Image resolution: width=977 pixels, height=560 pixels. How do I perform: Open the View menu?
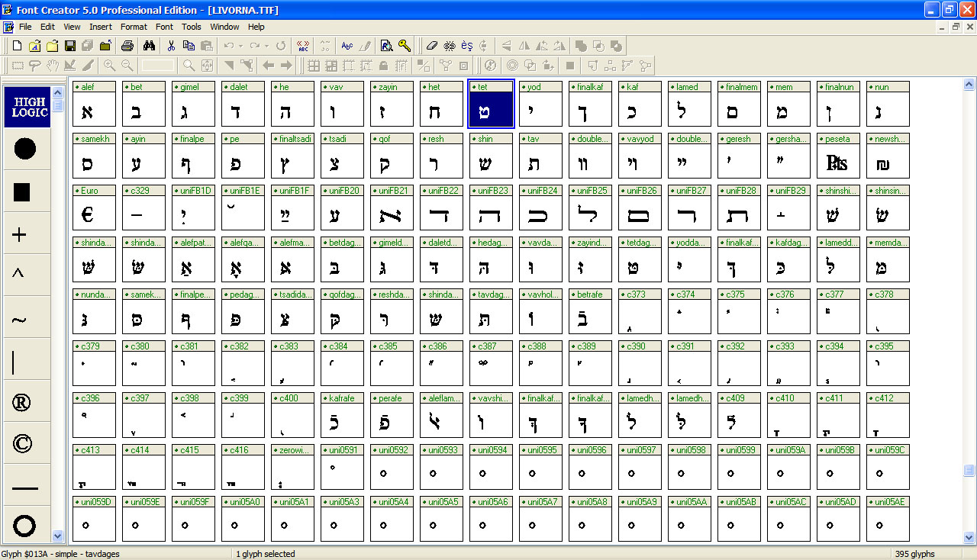click(x=72, y=27)
